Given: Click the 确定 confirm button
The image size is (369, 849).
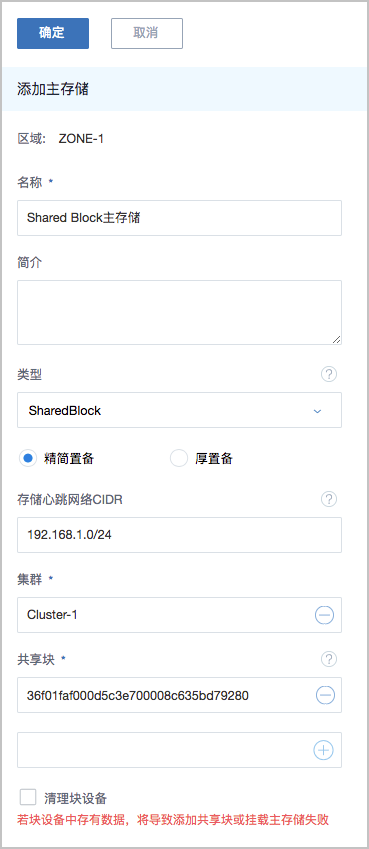Looking at the screenshot, I should (53, 34).
